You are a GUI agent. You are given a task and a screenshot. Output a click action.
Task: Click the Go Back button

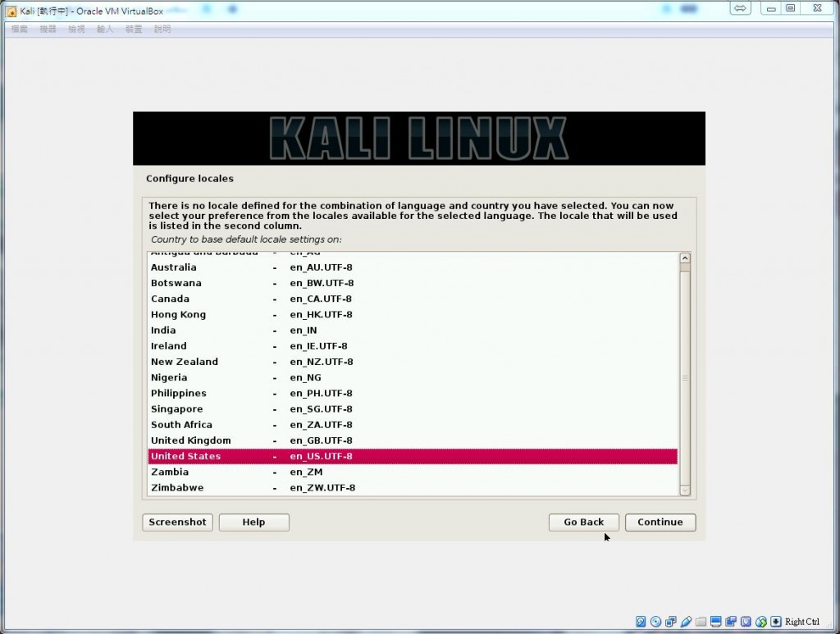584,522
